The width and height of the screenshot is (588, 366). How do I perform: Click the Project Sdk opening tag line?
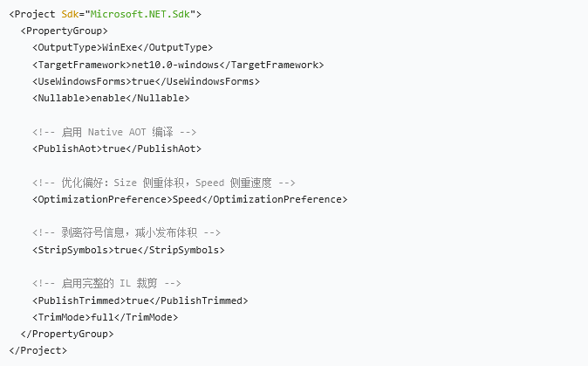[x=106, y=14]
